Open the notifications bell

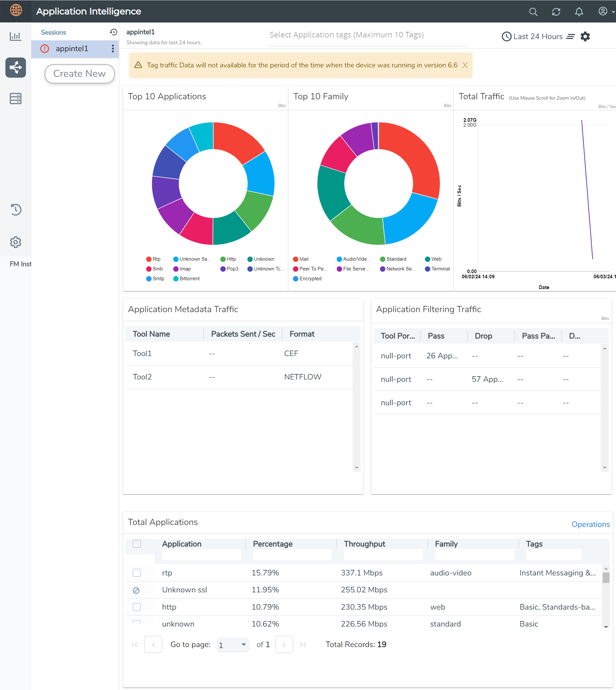579,12
